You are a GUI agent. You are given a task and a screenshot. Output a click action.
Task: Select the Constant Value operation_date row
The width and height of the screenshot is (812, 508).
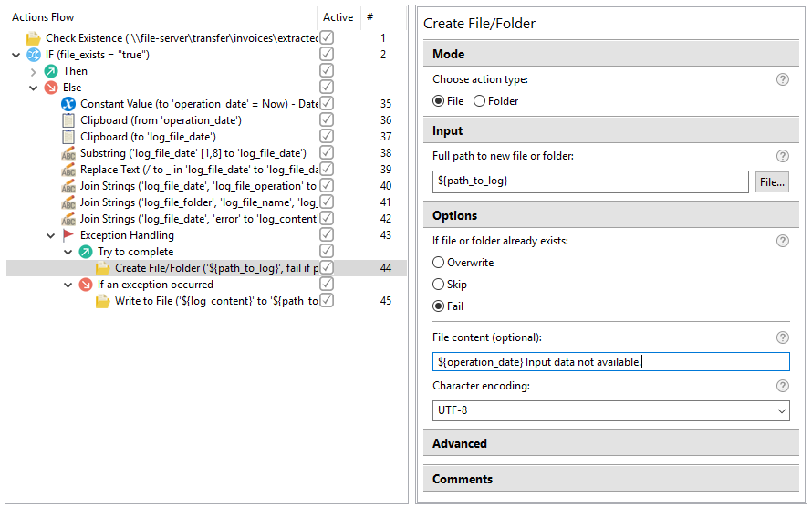[206, 104]
